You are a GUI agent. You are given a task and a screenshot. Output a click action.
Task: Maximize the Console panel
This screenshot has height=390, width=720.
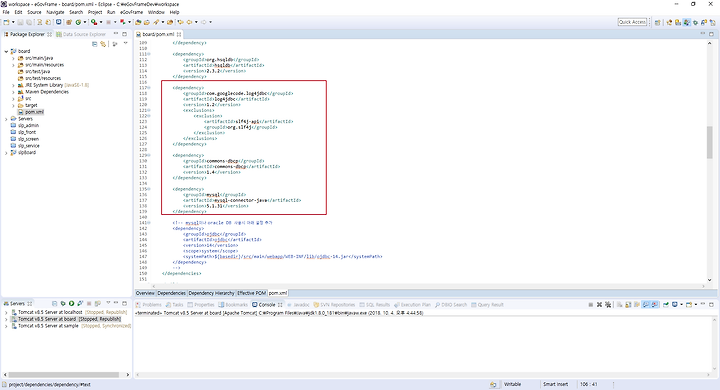pyautogui.click(x=711, y=305)
